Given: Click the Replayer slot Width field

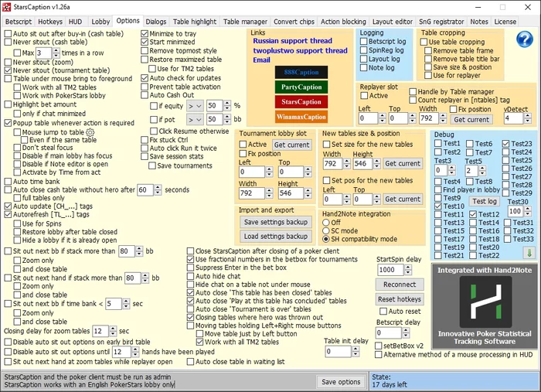Looking at the screenshot, I should (429, 118).
